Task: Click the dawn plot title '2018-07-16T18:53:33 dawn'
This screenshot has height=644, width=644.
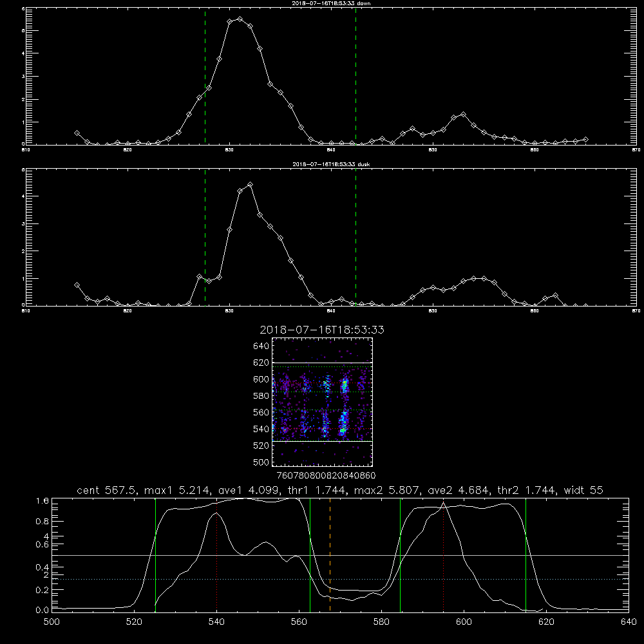Action: tap(331, 3)
